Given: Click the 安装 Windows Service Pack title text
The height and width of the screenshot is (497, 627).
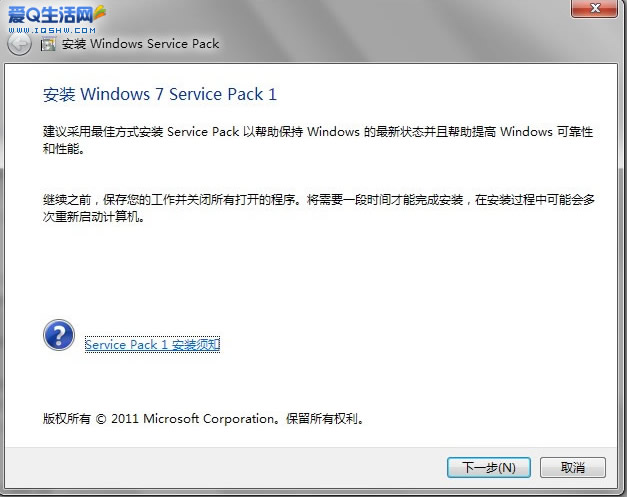Looking at the screenshot, I should [x=140, y=44].
